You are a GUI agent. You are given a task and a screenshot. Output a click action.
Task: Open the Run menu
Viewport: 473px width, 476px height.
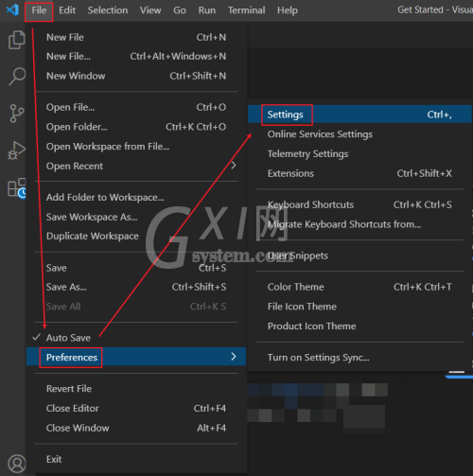[207, 10]
